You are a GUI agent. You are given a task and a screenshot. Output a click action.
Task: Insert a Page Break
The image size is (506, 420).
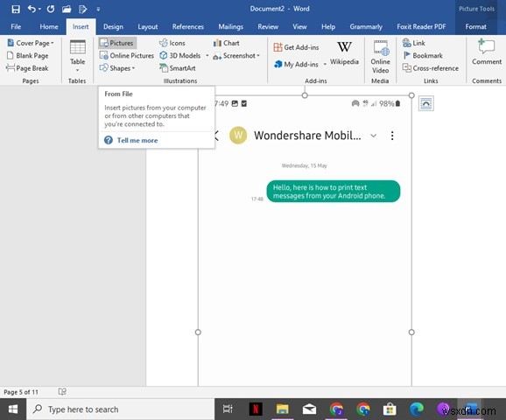click(28, 68)
